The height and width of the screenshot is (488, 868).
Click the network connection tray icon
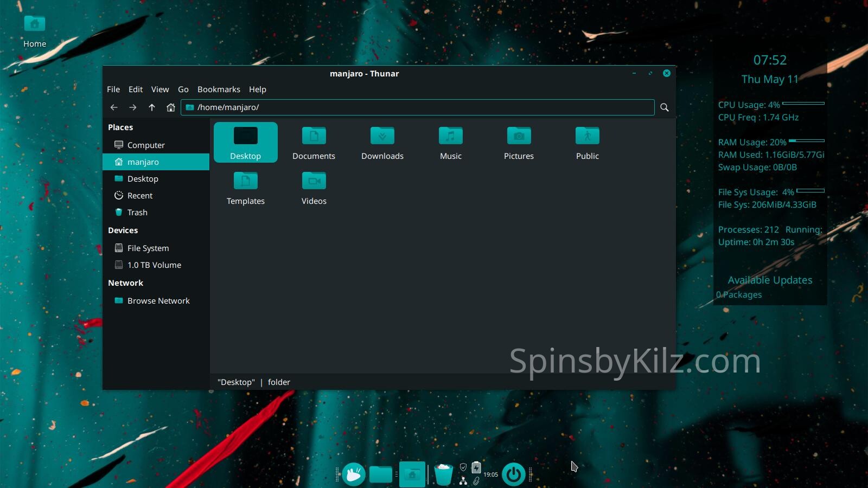[x=463, y=481]
